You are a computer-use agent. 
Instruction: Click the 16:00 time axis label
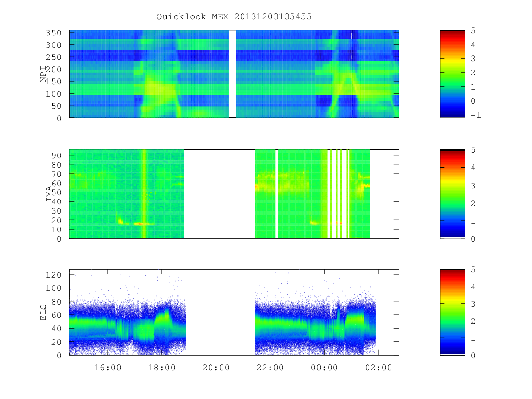pos(108,368)
